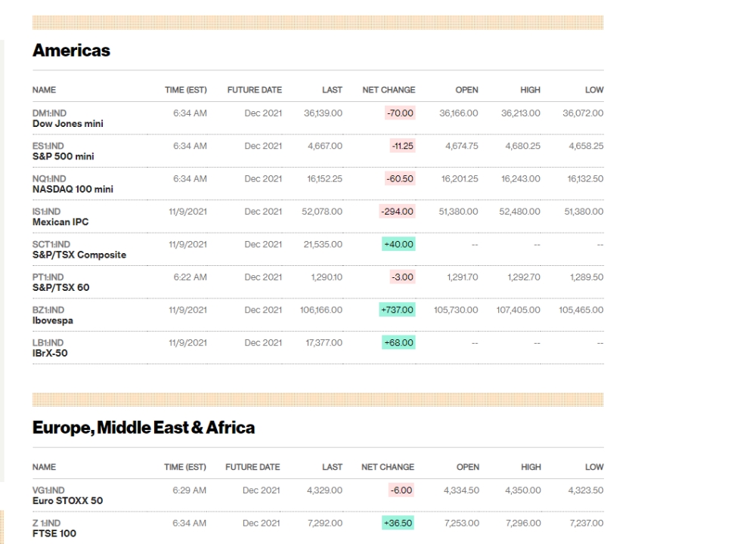This screenshot has height=544, width=756.
Task: Open the Ibovespa link
Action: point(53,320)
